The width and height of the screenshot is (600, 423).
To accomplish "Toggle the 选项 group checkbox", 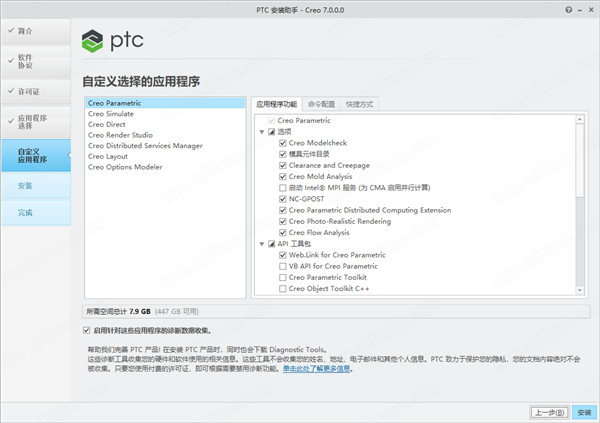I will point(271,132).
